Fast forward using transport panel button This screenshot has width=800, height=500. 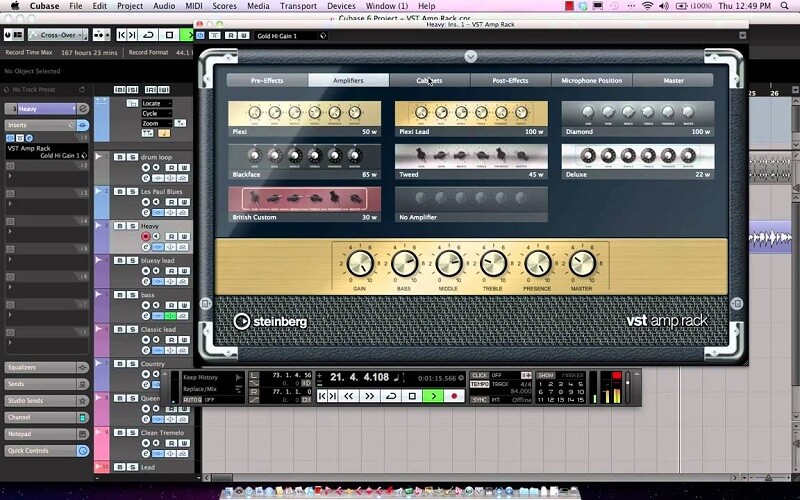pos(370,396)
